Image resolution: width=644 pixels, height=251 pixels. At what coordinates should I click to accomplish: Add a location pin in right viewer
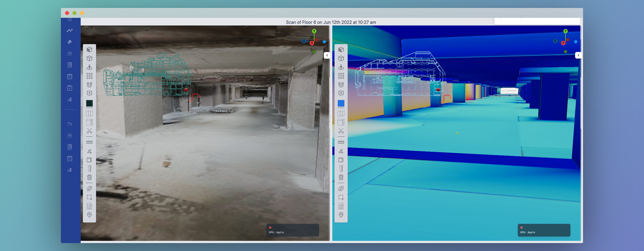tap(341, 215)
